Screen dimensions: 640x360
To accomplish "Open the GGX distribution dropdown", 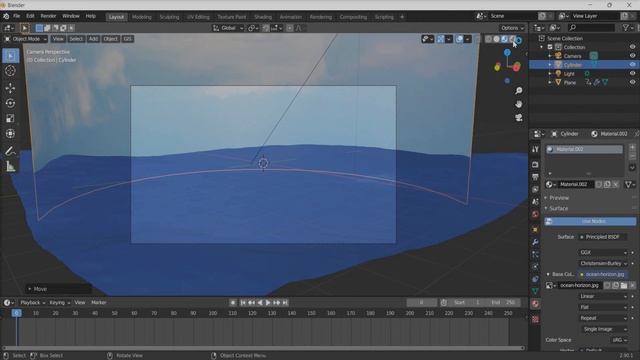I will [x=602, y=253].
